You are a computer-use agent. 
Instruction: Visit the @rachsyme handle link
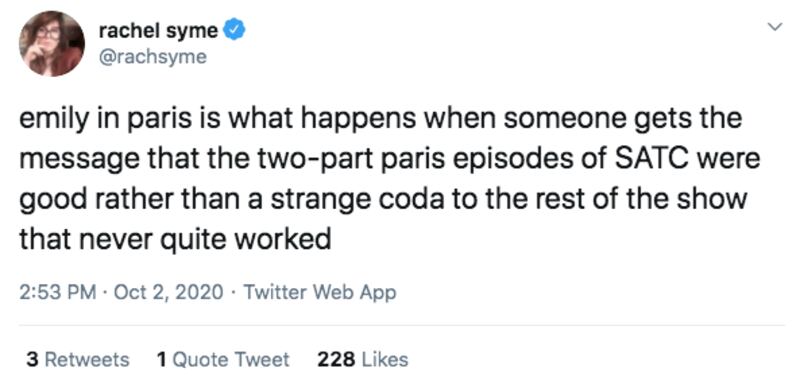152,57
